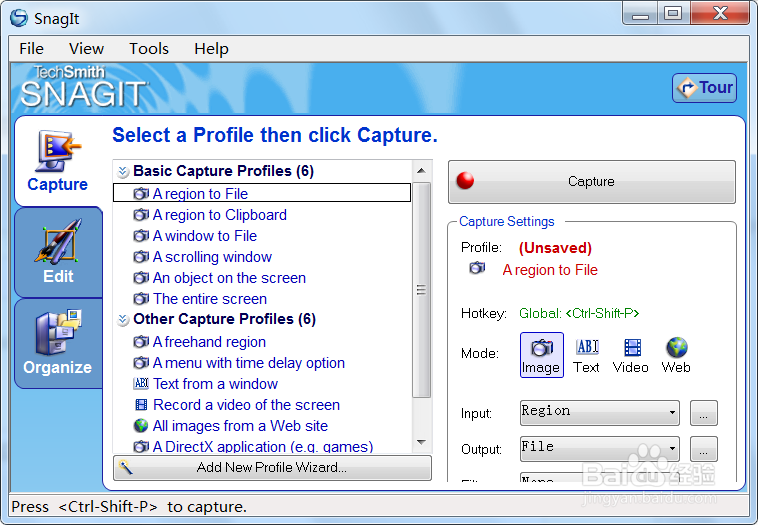Start capture with the Capture button
Image resolution: width=758 pixels, height=525 pixels.
pos(592,182)
